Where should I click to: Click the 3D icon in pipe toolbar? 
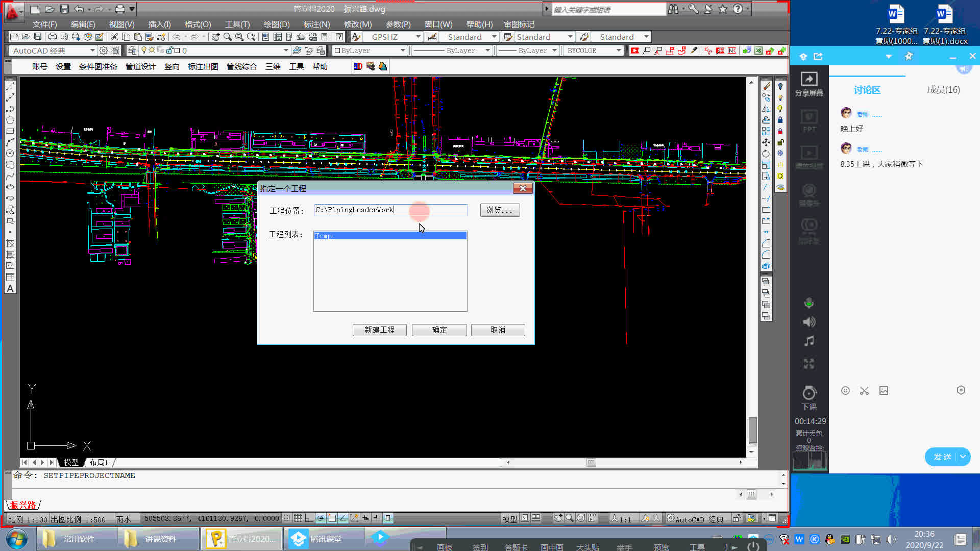click(358, 66)
